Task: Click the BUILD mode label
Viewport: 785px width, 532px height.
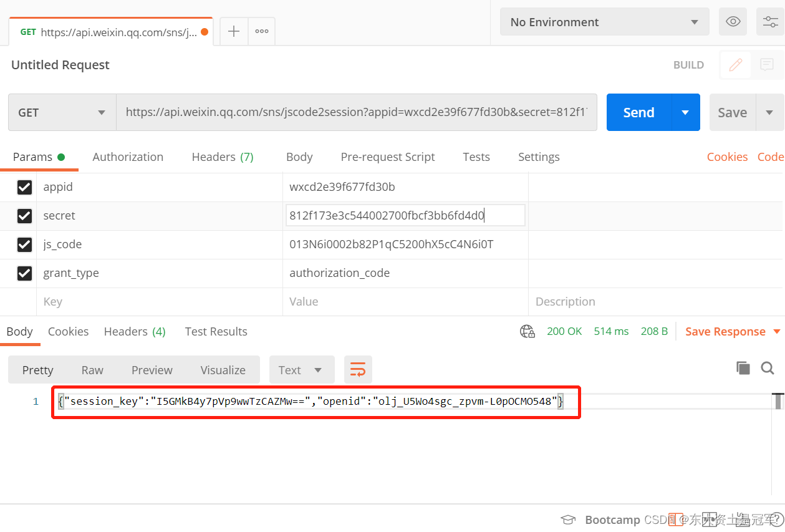Action: click(689, 65)
